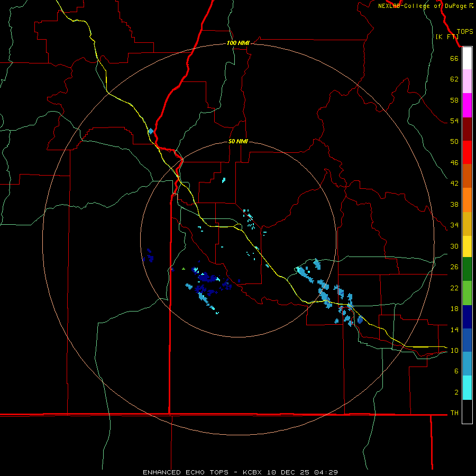Click the light blue 6-10 kft swatch

(x=467, y=364)
